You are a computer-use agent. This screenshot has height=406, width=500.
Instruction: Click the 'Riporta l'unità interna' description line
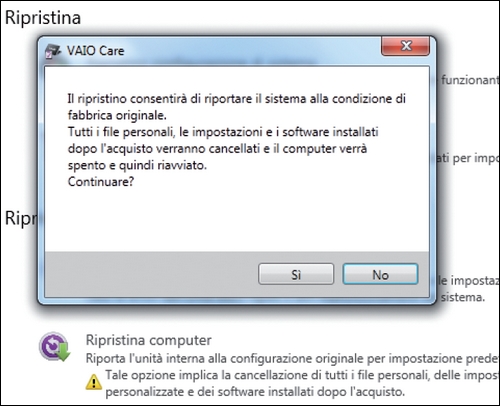click(292, 359)
